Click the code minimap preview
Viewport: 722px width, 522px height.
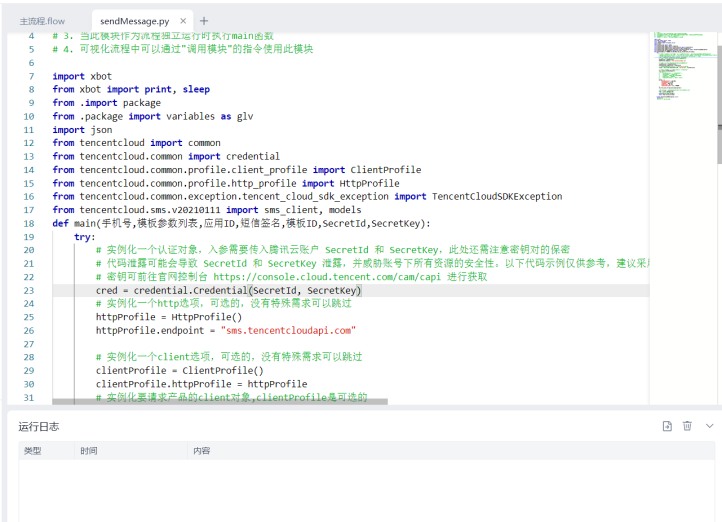(681, 66)
